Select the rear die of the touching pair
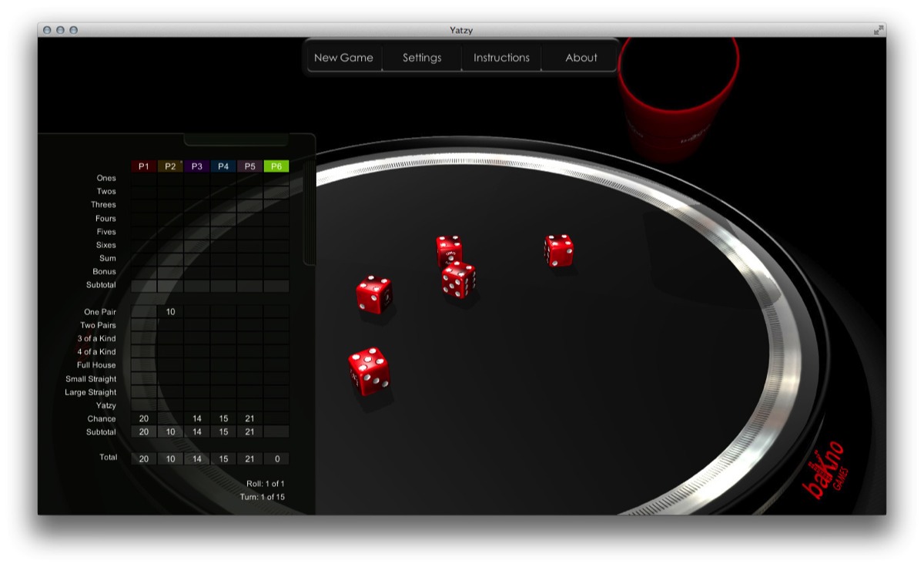The image size is (924, 567). click(x=449, y=250)
